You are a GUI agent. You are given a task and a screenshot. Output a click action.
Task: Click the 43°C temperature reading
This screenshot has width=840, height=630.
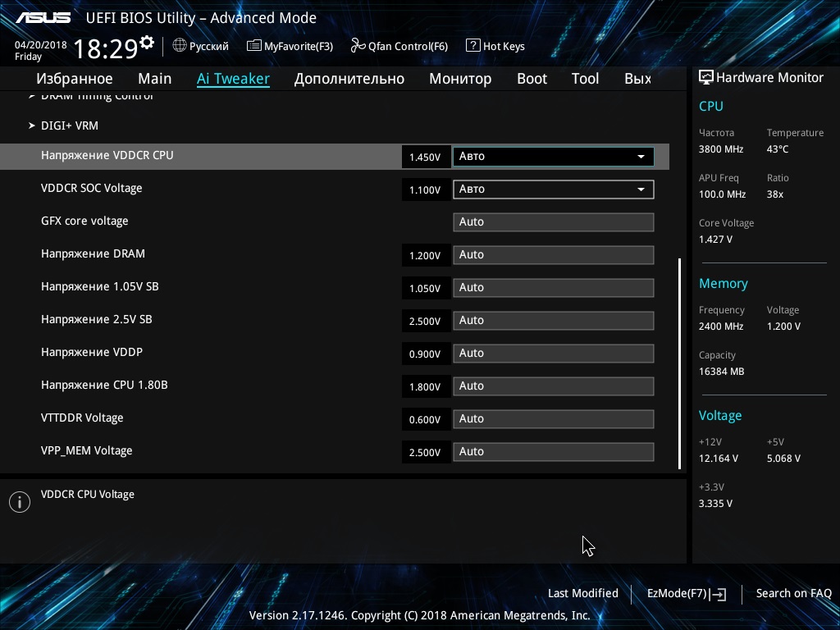click(778, 149)
